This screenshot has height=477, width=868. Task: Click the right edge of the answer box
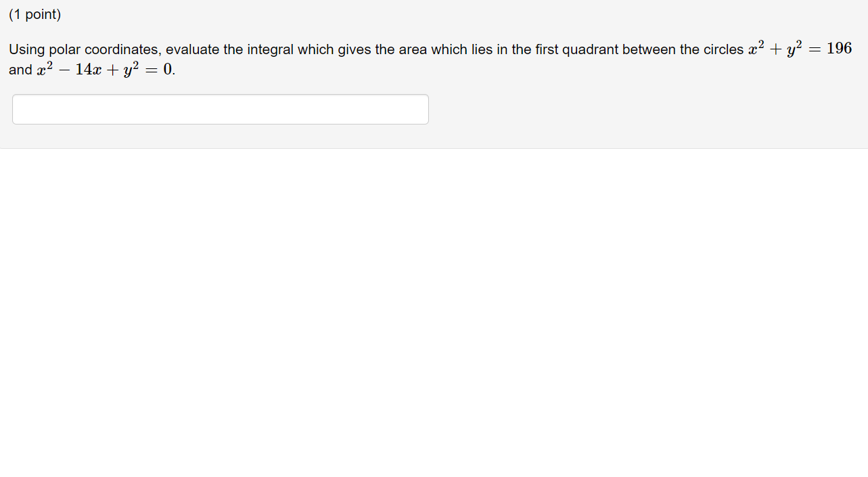point(428,109)
